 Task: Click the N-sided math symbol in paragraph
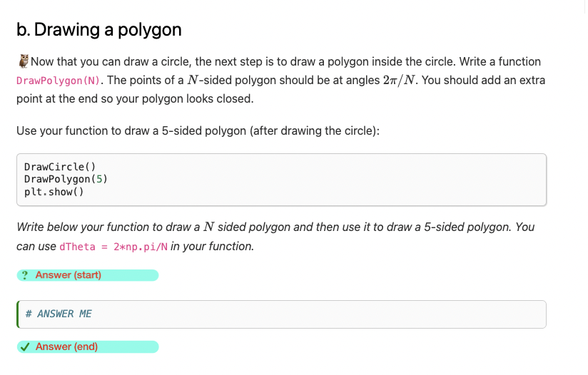click(193, 80)
